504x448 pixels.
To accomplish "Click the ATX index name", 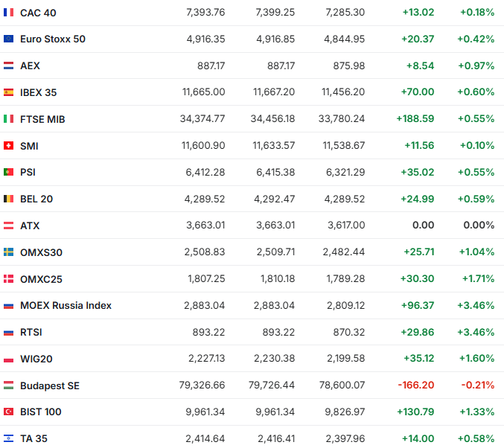I will pos(30,225).
